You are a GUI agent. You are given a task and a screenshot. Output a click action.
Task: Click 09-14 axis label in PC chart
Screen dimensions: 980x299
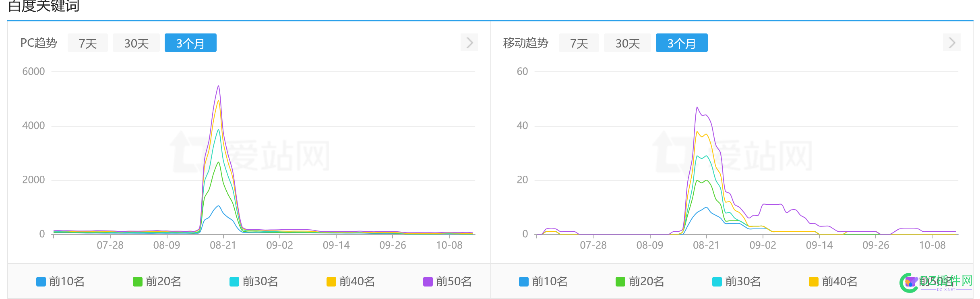(336, 245)
